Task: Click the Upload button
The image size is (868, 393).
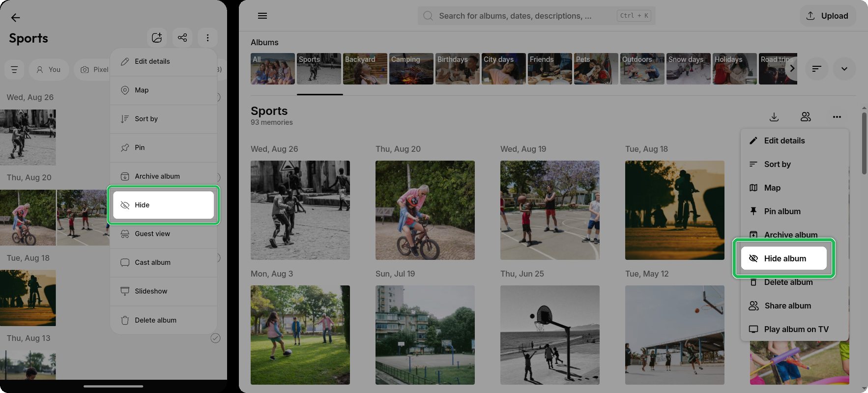Action: 828,16
